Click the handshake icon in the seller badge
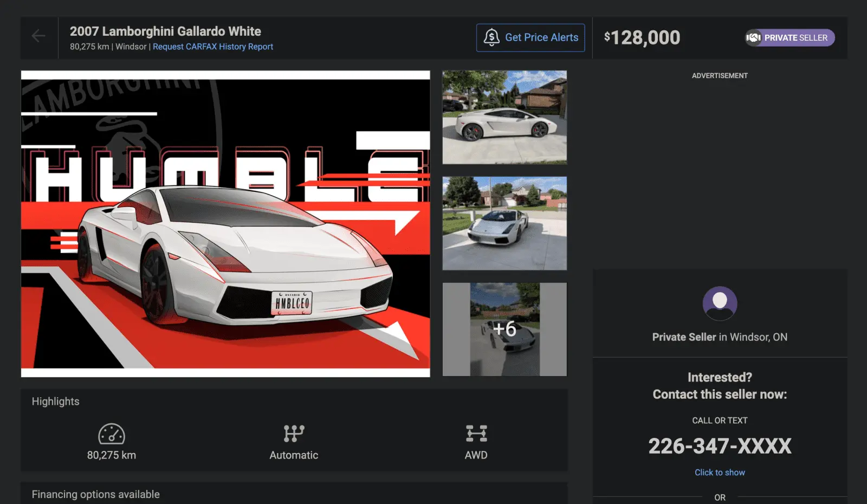Image resolution: width=867 pixels, height=504 pixels. click(x=754, y=37)
